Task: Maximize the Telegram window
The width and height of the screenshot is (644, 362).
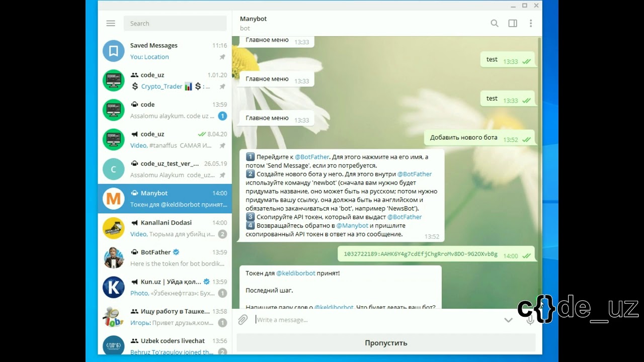Action: [x=524, y=6]
